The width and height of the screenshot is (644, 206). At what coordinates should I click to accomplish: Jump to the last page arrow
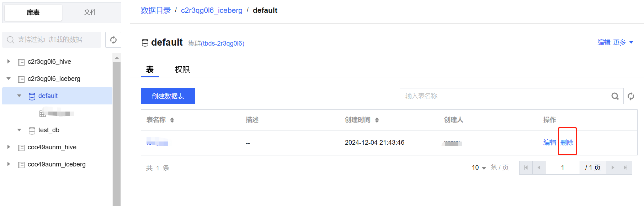tap(626, 168)
